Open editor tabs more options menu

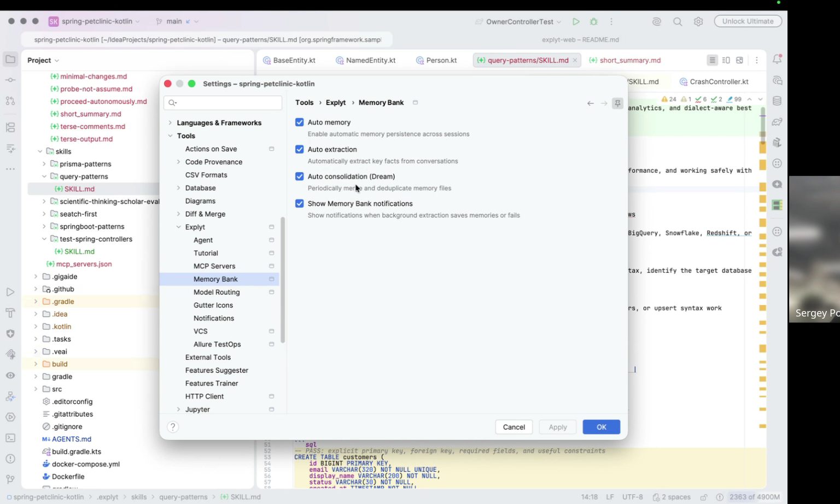click(757, 60)
